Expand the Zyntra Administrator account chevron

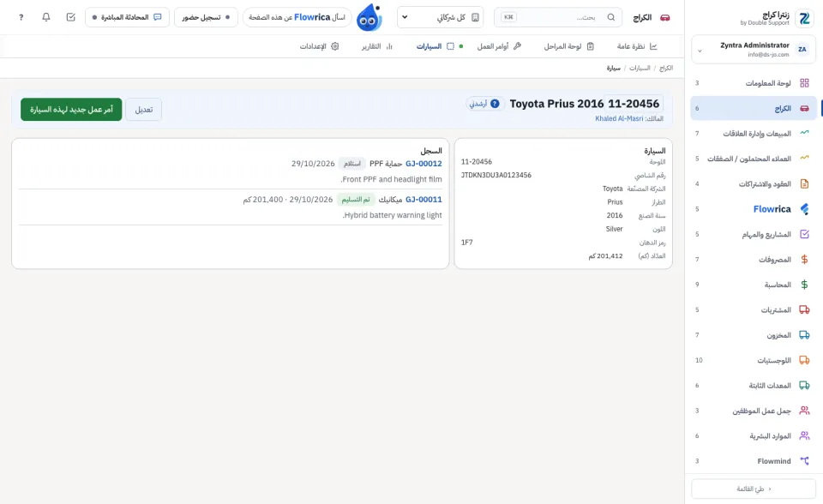pyautogui.click(x=700, y=51)
